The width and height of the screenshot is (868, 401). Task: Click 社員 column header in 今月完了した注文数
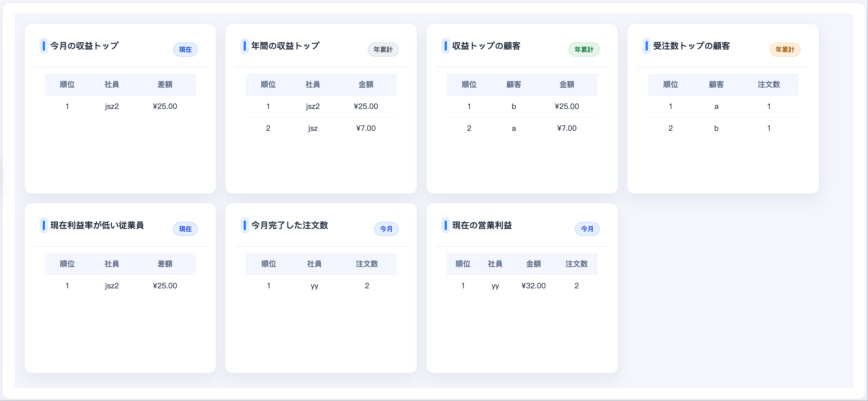(314, 264)
